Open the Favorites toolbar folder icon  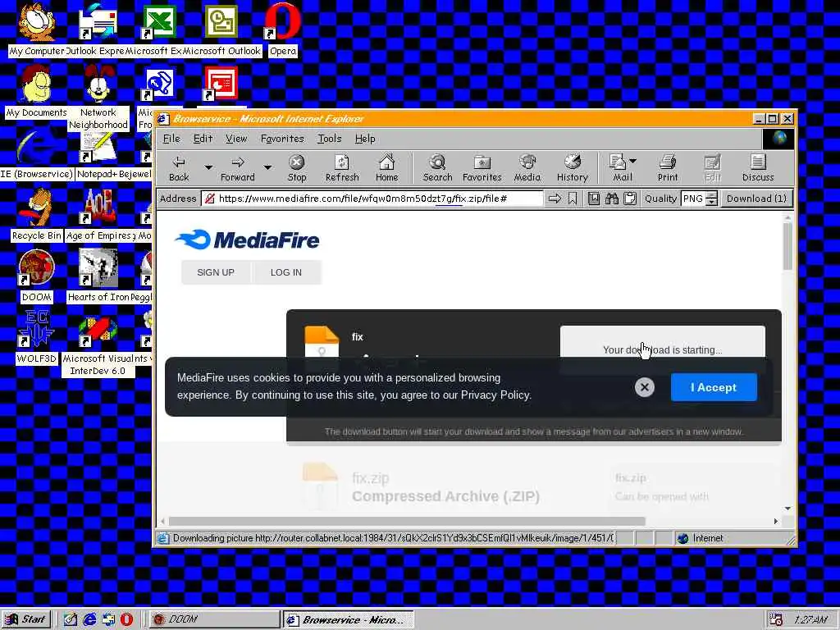click(482, 168)
